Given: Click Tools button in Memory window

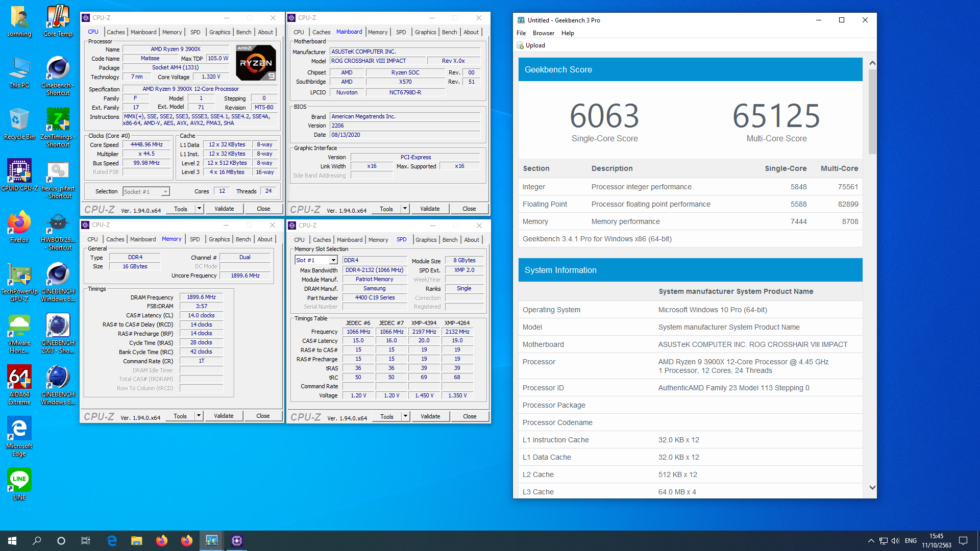Looking at the screenshot, I should click(180, 416).
